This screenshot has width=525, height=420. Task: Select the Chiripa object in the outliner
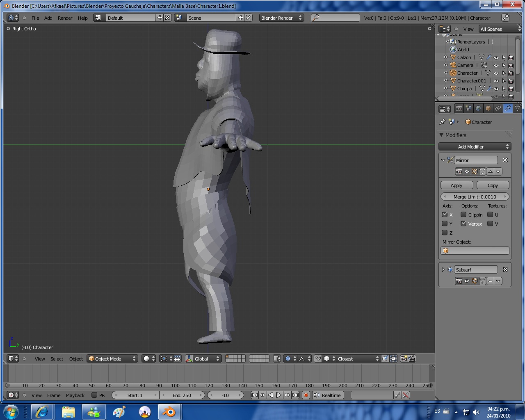click(x=464, y=88)
